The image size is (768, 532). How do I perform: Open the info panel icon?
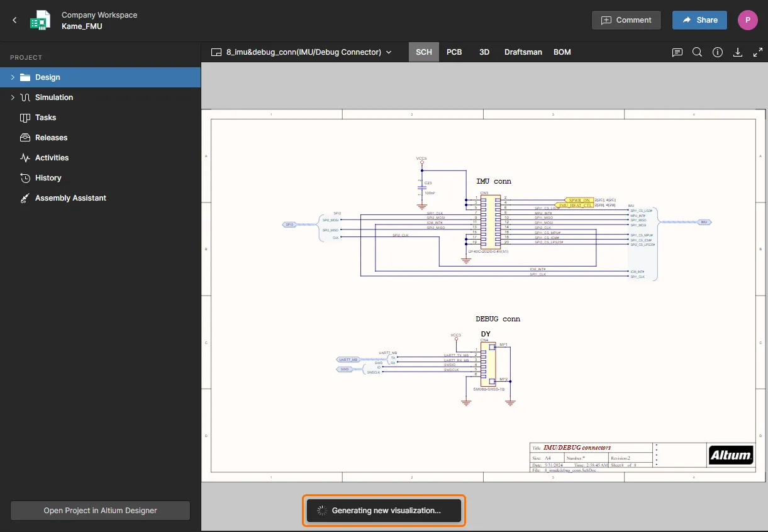click(x=718, y=52)
